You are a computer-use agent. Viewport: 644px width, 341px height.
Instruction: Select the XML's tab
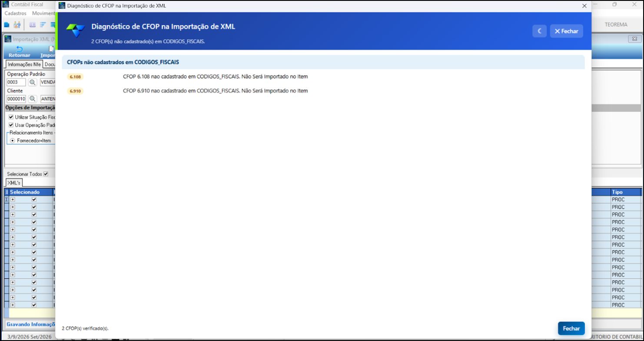point(14,183)
